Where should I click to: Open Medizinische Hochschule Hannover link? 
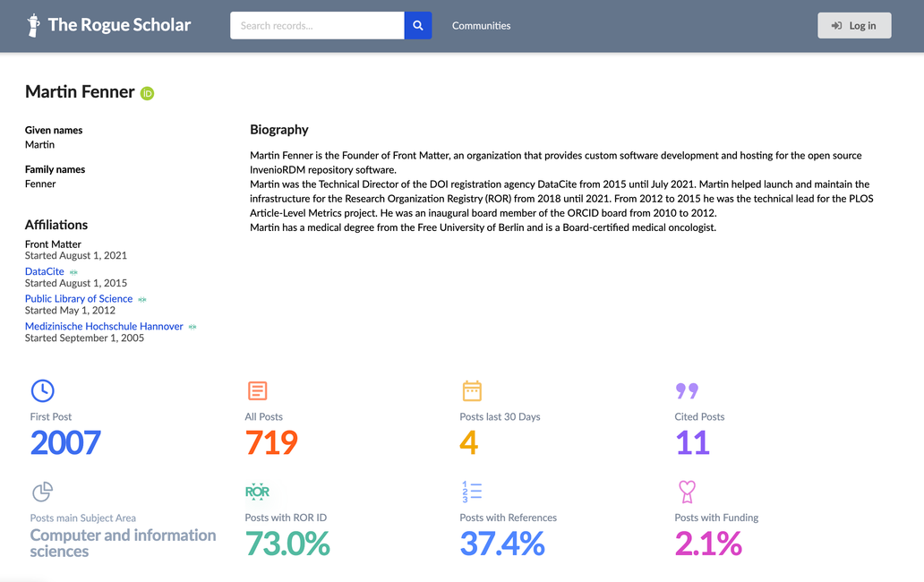click(104, 326)
